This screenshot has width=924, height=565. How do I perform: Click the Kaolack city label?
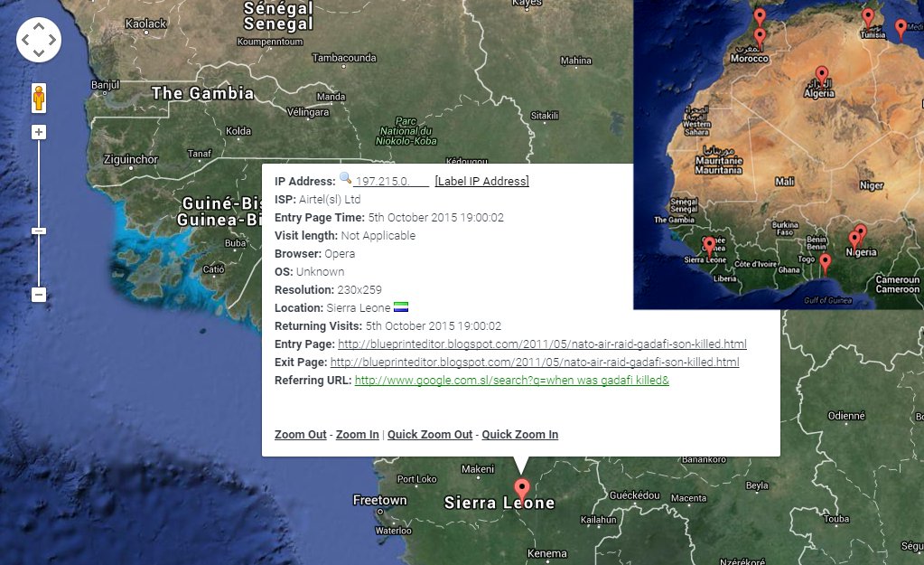[145, 24]
